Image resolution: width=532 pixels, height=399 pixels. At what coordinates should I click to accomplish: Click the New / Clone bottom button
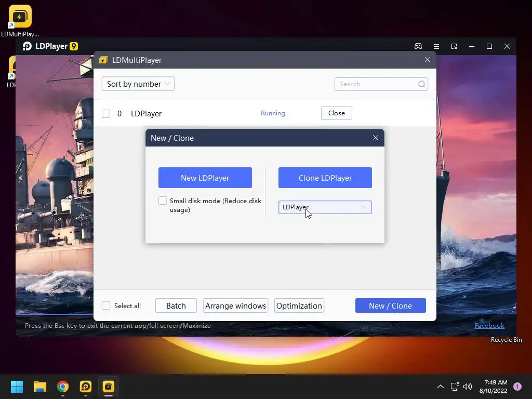click(x=391, y=305)
